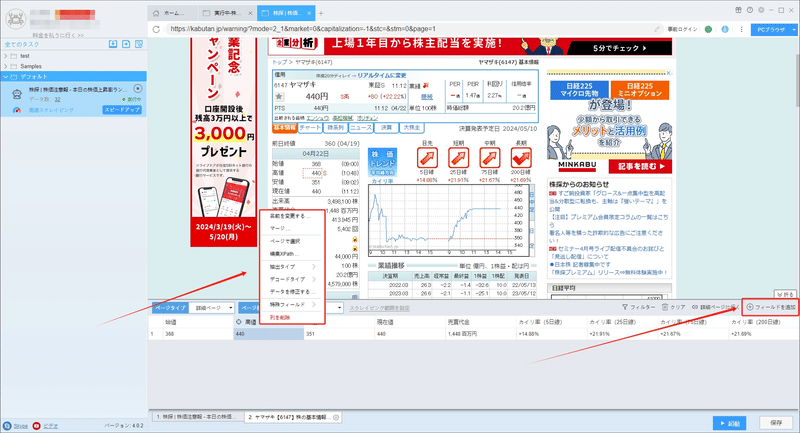The image size is (800, 433).
Task: Close the ヤマザキ【6147】 bottom page tab
Action: click(x=336, y=417)
